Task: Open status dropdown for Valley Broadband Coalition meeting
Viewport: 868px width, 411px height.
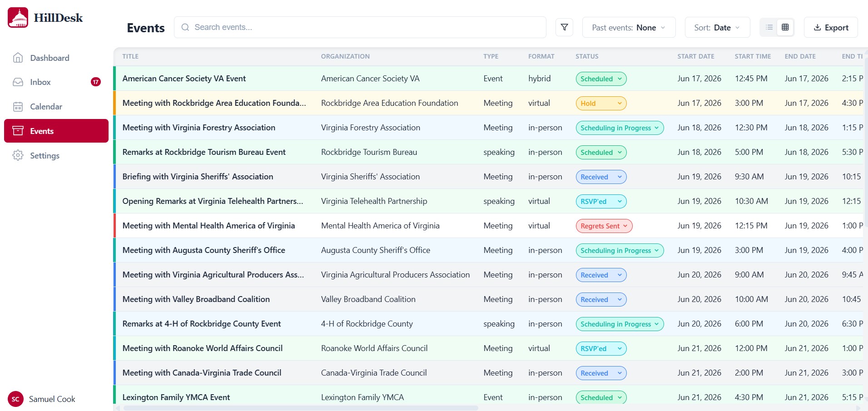Action: 601,299
